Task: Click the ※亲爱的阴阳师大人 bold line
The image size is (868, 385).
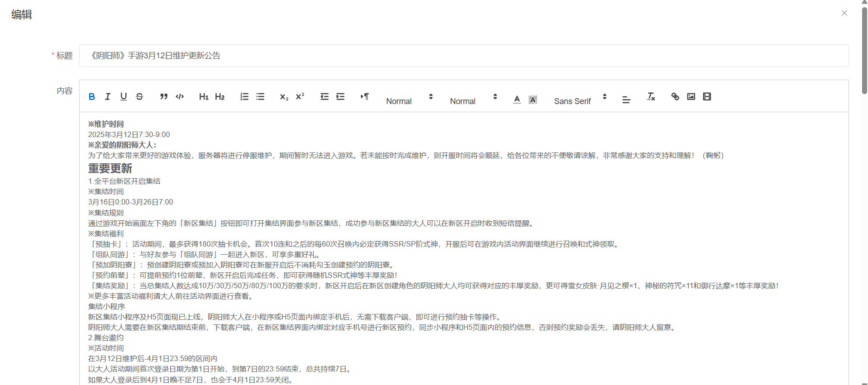Action: click(x=122, y=145)
